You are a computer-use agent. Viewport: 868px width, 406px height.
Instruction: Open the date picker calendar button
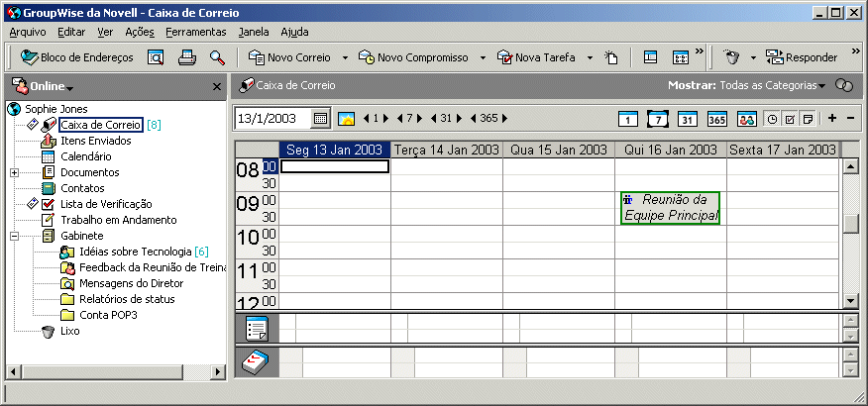320,118
